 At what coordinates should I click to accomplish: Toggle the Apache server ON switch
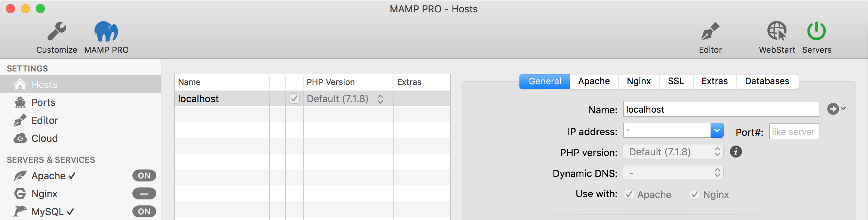point(144,175)
